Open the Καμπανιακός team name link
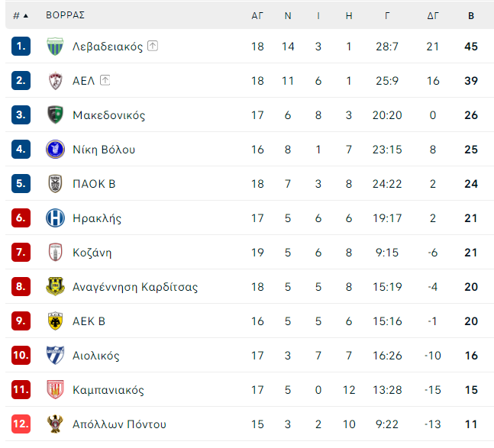 108,390
